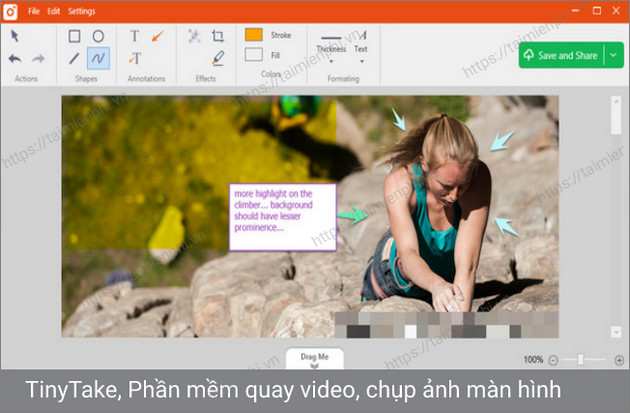Select the crop effect tool

pos(218,36)
